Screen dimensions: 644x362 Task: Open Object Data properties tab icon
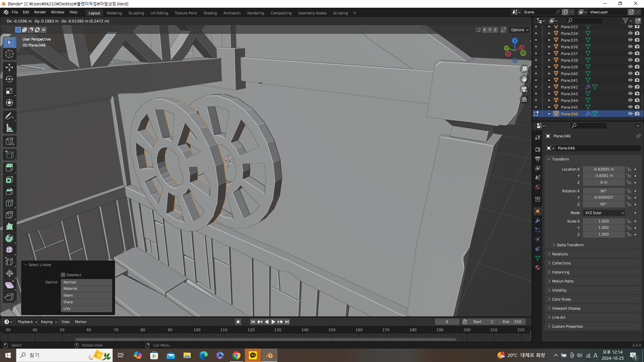[538, 258]
